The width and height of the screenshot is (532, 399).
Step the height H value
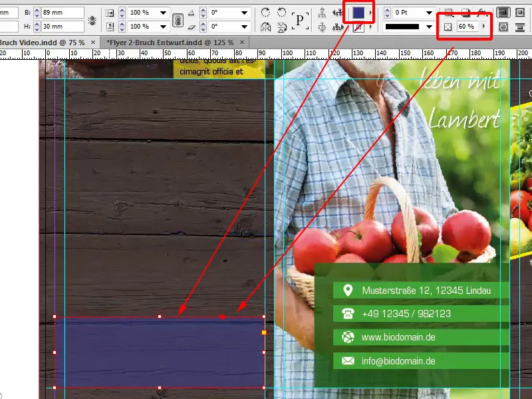coord(37,27)
